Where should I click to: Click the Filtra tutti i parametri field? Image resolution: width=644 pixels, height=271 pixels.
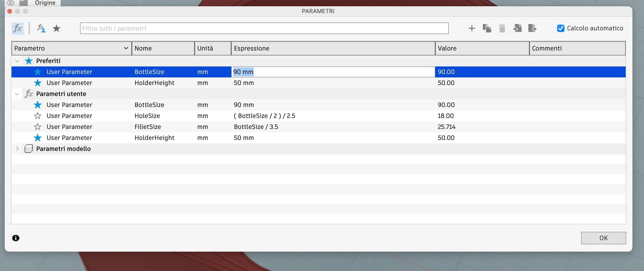264,28
